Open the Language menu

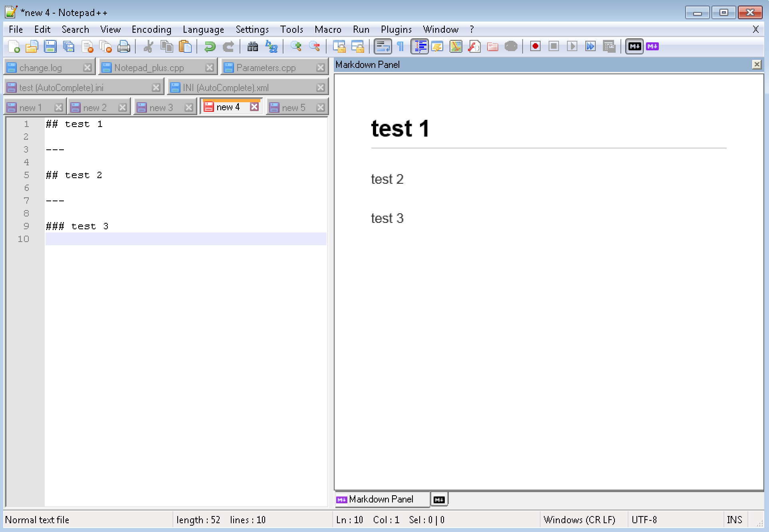204,30
